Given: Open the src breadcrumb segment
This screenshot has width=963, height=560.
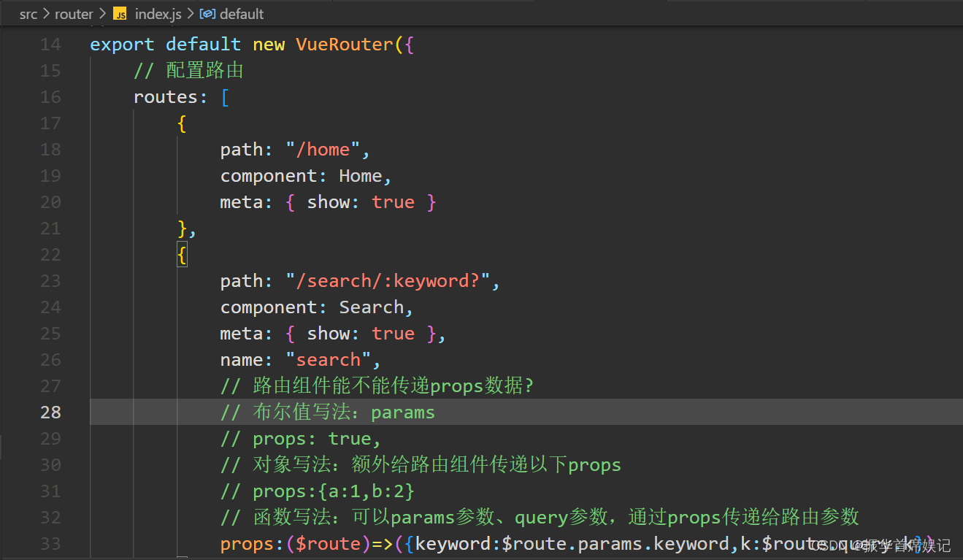Looking at the screenshot, I should [28, 14].
